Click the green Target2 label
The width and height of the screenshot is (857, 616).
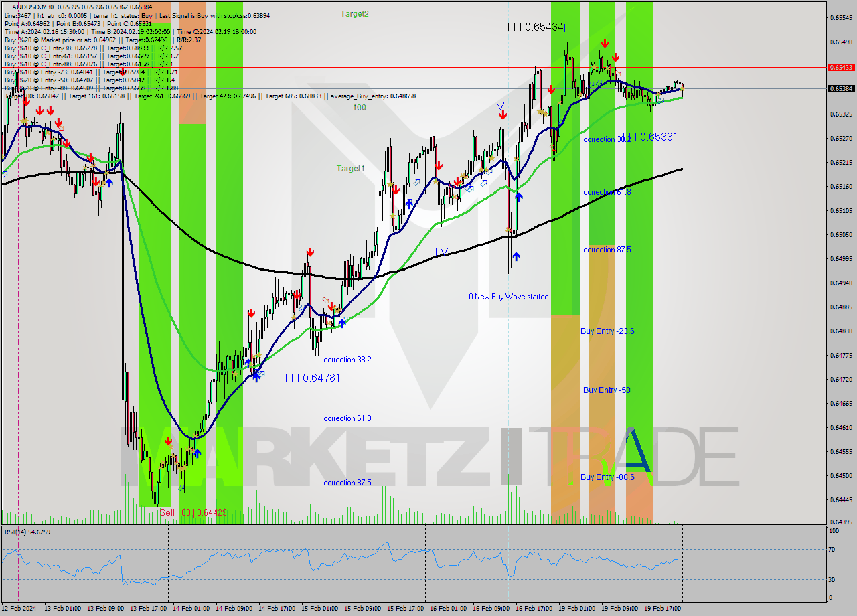pyautogui.click(x=354, y=13)
